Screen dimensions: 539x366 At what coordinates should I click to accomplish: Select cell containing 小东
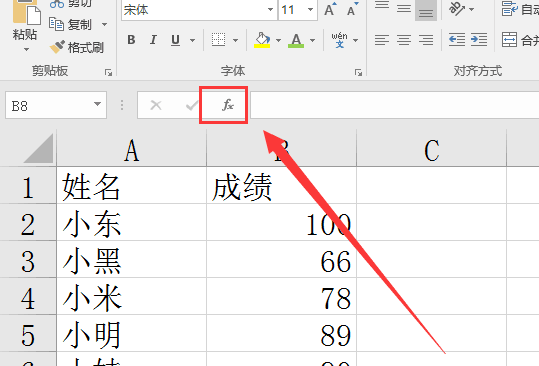(x=132, y=223)
